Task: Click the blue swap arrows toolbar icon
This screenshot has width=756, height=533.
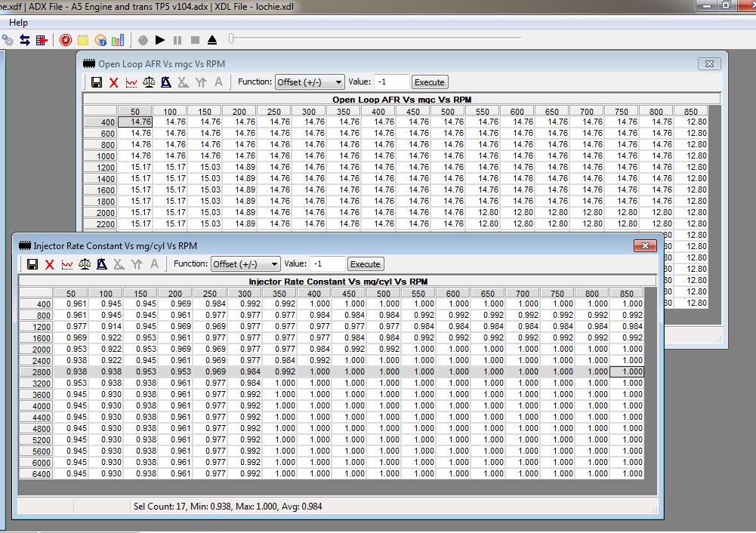Action: point(25,40)
